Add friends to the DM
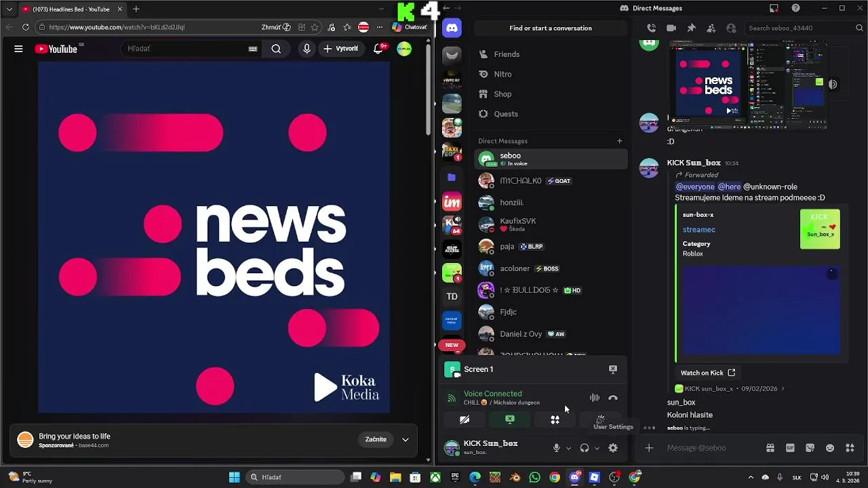 pos(711,28)
